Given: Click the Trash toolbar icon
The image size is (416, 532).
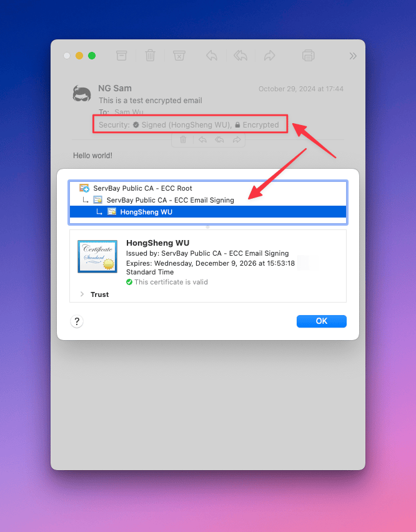Looking at the screenshot, I should point(150,55).
